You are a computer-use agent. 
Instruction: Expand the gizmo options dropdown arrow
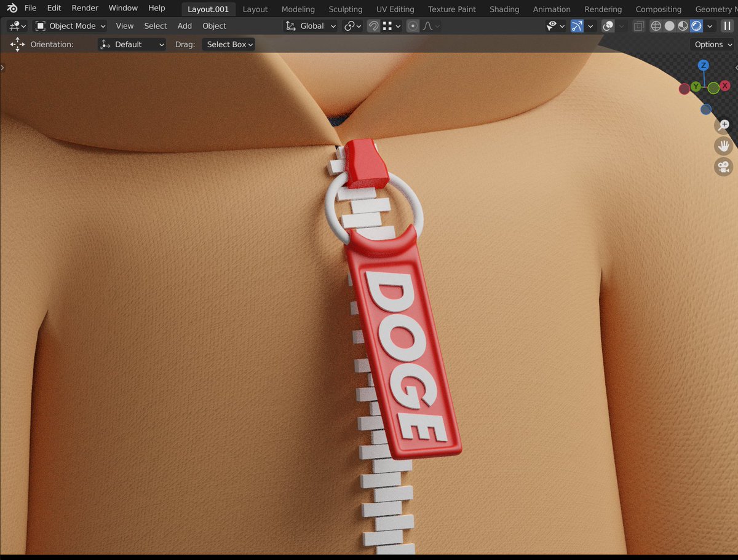click(x=590, y=26)
